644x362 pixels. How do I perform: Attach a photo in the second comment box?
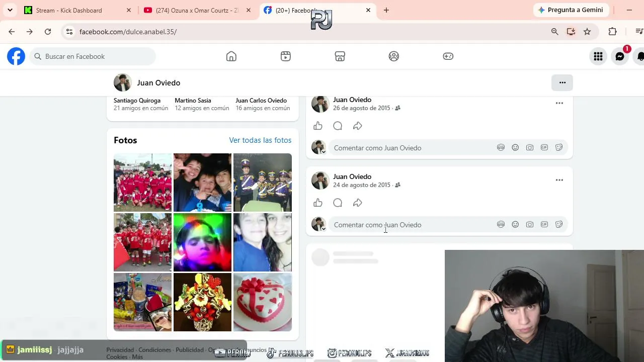(x=530, y=224)
